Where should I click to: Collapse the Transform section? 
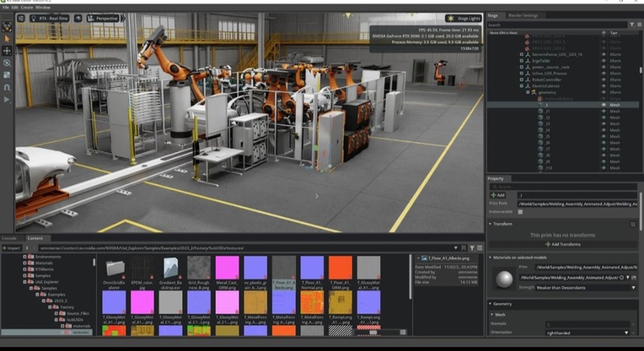tap(490, 224)
